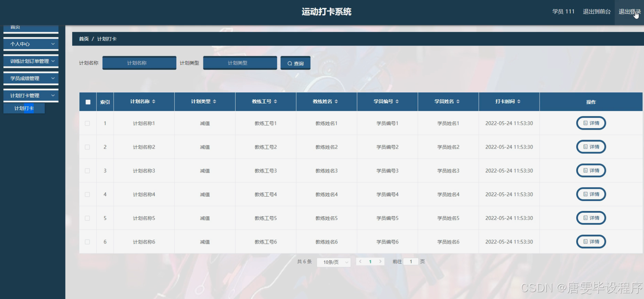Click 退出登录 in header

tap(629, 12)
